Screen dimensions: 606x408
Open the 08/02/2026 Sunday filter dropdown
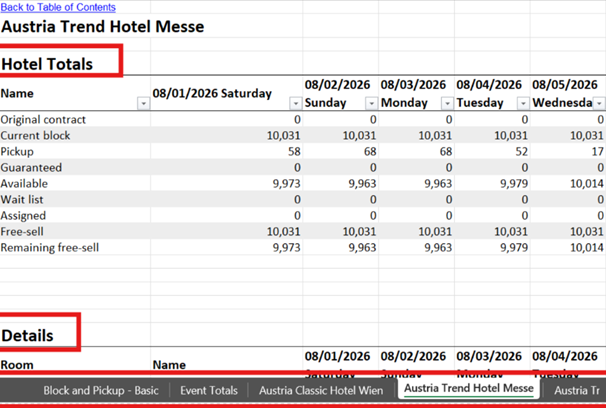(x=371, y=103)
